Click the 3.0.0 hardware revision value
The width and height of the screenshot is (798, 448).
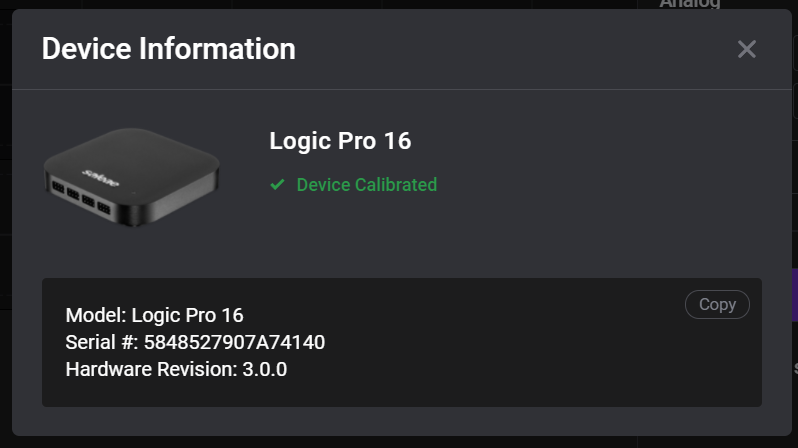pyautogui.click(x=264, y=370)
